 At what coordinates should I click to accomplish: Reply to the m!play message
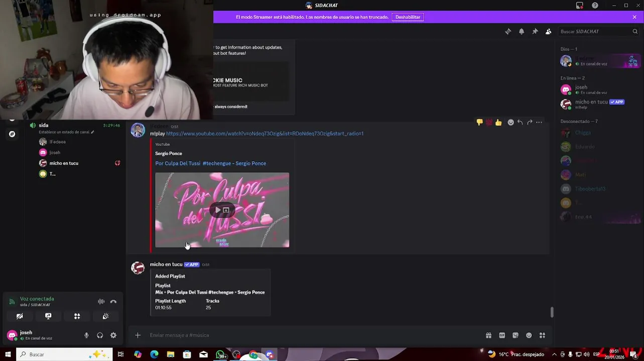pyautogui.click(x=520, y=122)
